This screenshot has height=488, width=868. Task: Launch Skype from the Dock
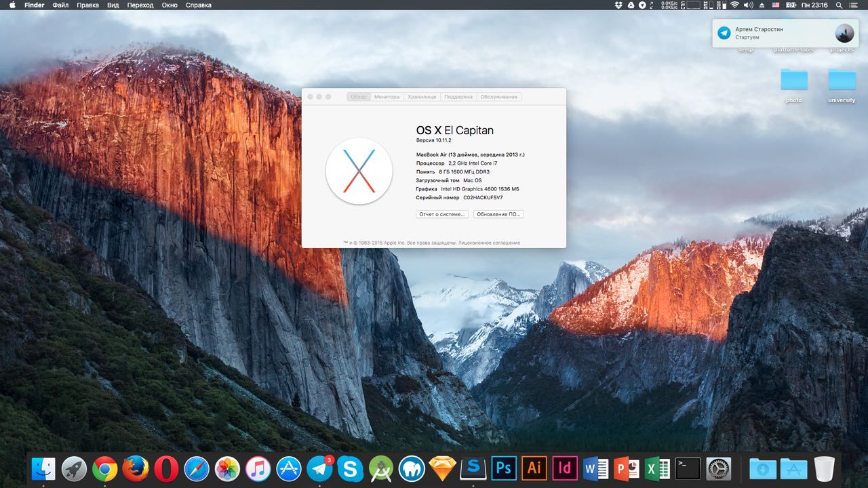350,468
